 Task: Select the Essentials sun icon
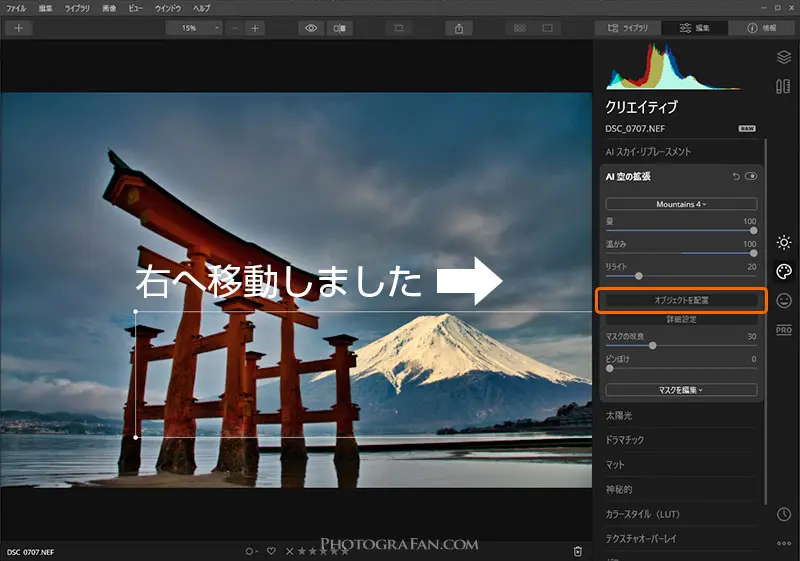(784, 242)
